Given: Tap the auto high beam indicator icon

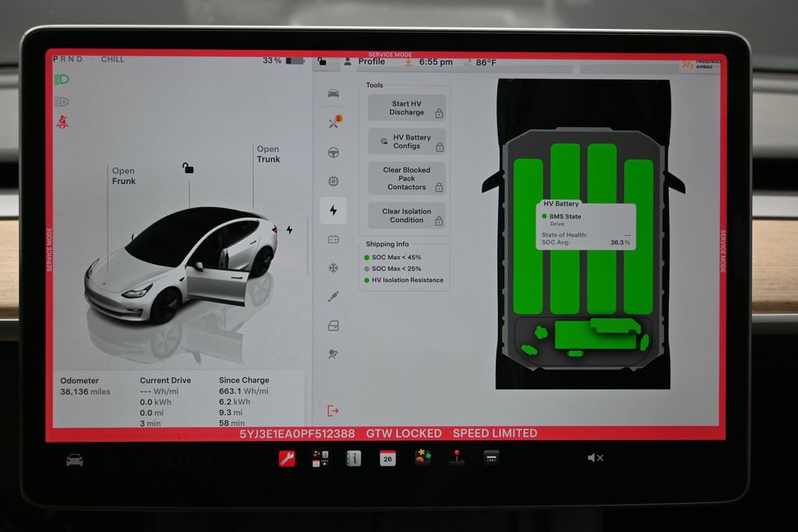Looking at the screenshot, I should click(x=61, y=102).
